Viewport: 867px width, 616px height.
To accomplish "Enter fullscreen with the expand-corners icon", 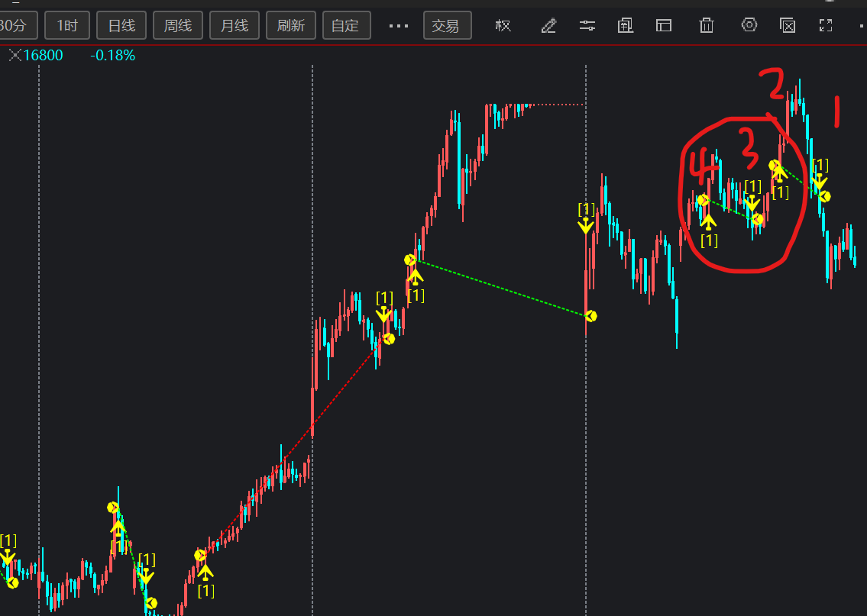I will tap(825, 26).
